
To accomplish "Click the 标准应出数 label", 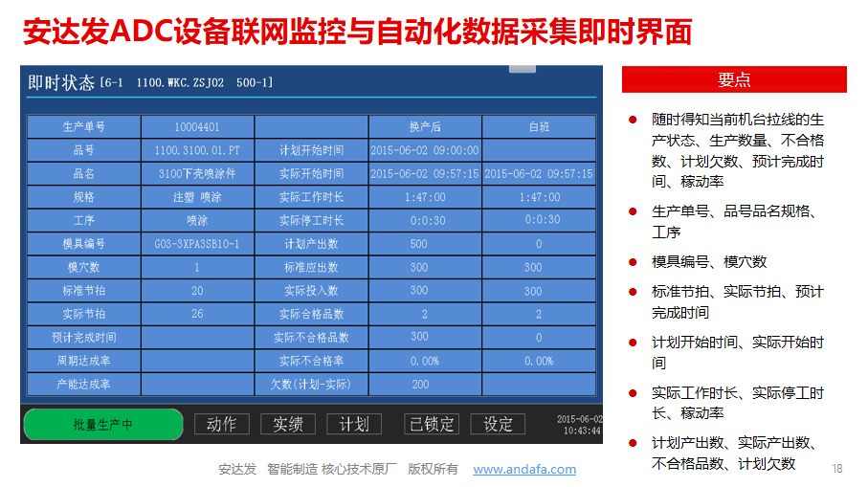I will tap(311, 267).
